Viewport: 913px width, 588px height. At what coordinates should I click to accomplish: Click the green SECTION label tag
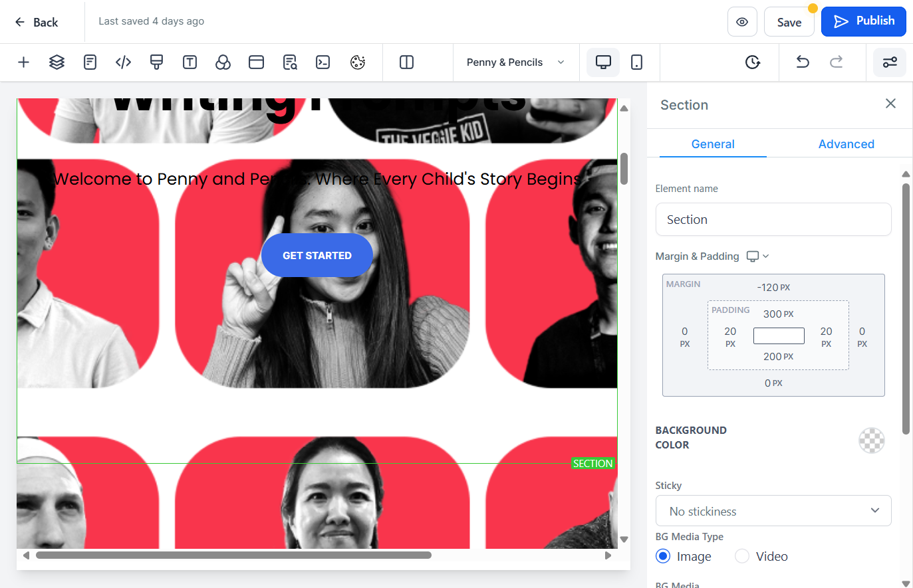[x=592, y=464]
